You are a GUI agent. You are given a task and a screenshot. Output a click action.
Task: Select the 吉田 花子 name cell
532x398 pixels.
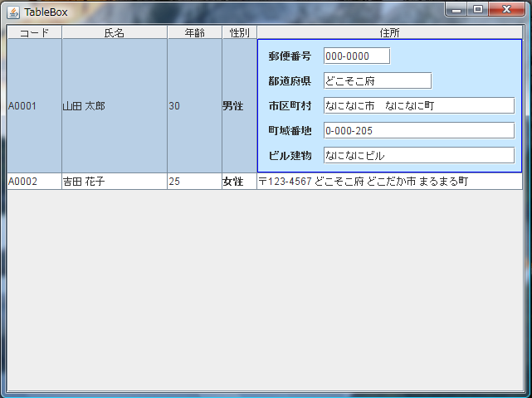coord(115,182)
